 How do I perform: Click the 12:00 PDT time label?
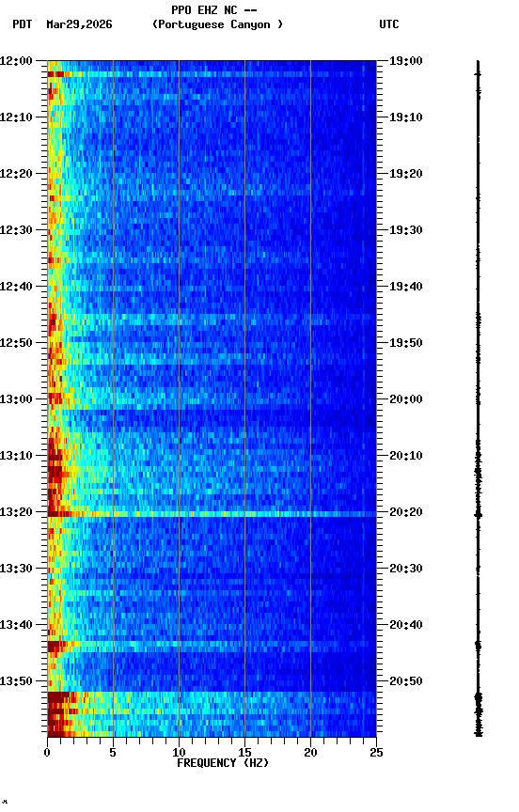pos(16,61)
